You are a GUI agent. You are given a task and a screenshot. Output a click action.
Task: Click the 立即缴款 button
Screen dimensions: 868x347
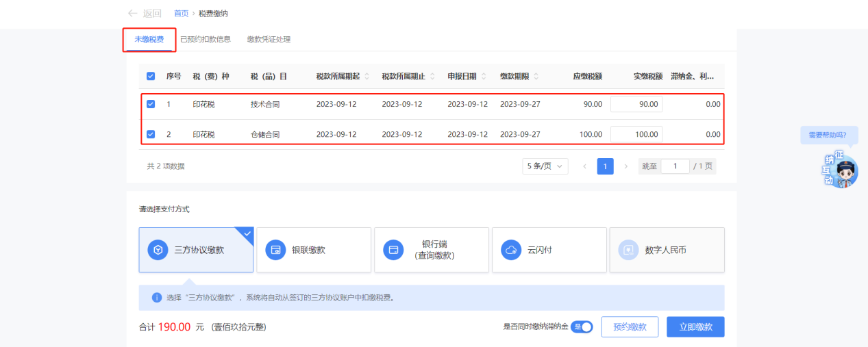695,327
